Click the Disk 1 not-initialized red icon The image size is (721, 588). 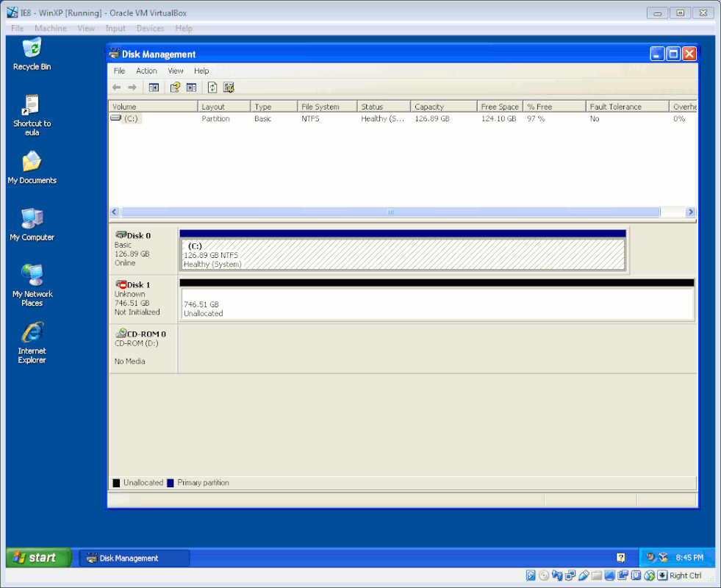pos(121,284)
